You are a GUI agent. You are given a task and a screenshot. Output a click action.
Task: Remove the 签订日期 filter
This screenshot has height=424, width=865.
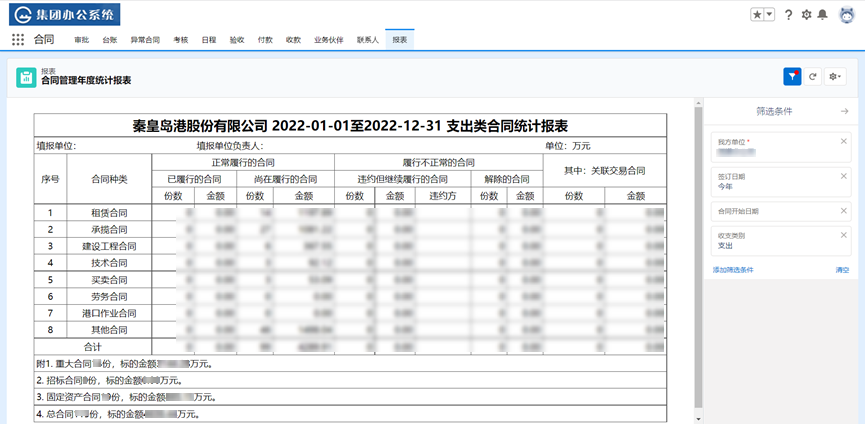pos(843,176)
